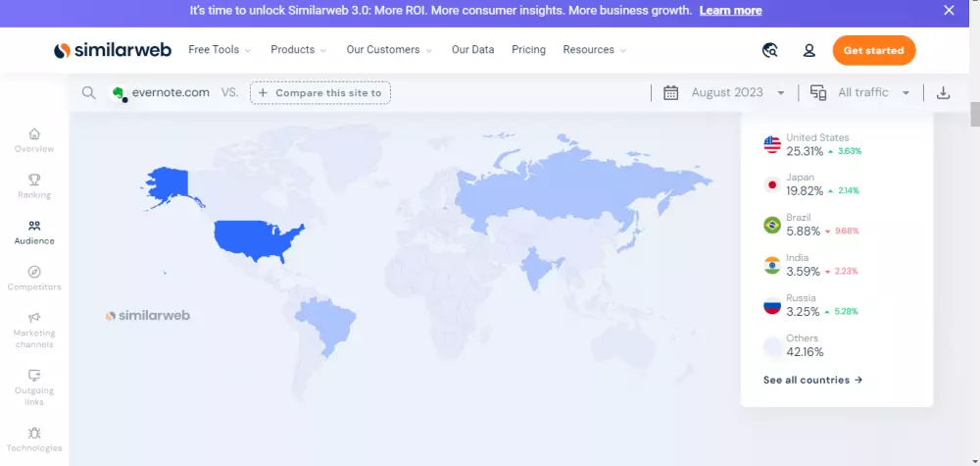Click the magnifier search icon beside evernote.com
980x466 pixels.
(89, 93)
